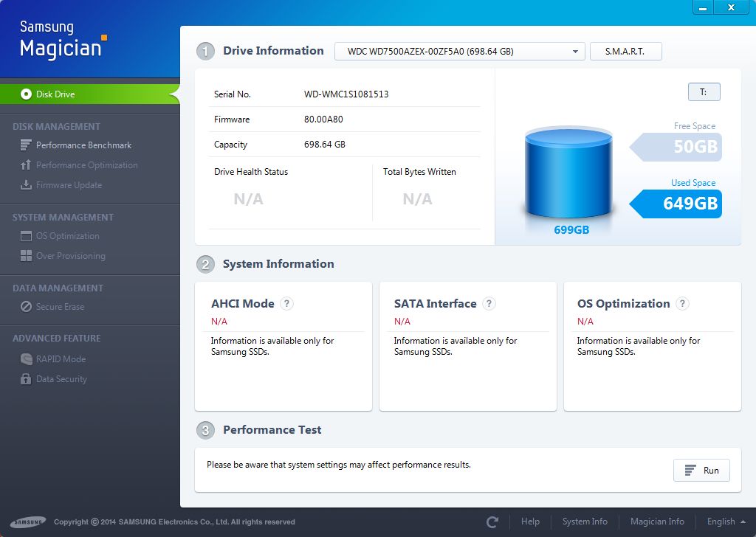Click the OS Optimization help question icon

click(682, 304)
